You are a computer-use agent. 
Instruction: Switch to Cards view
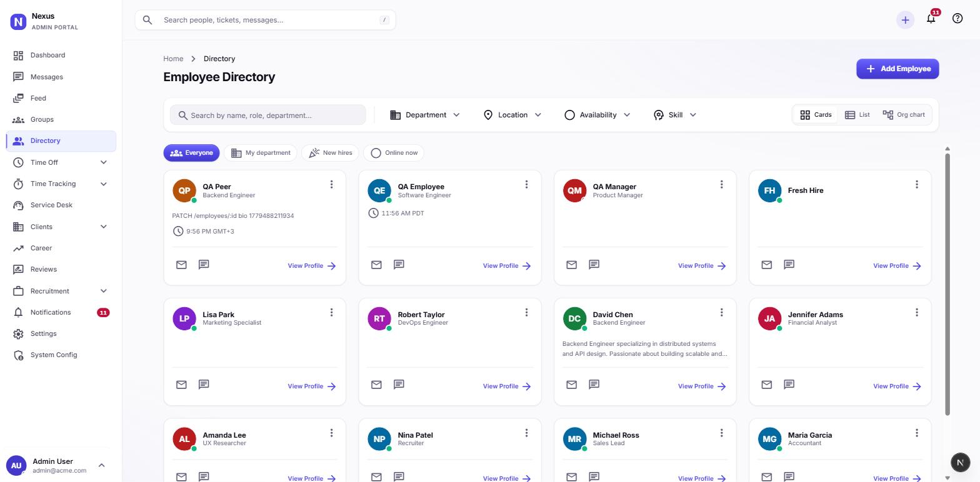(816, 115)
